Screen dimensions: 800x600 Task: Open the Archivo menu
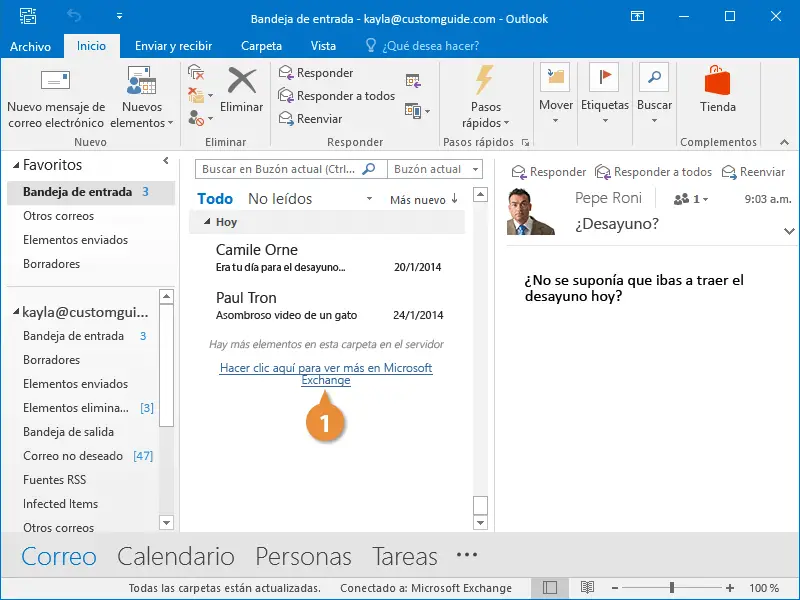click(x=31, y=46)
